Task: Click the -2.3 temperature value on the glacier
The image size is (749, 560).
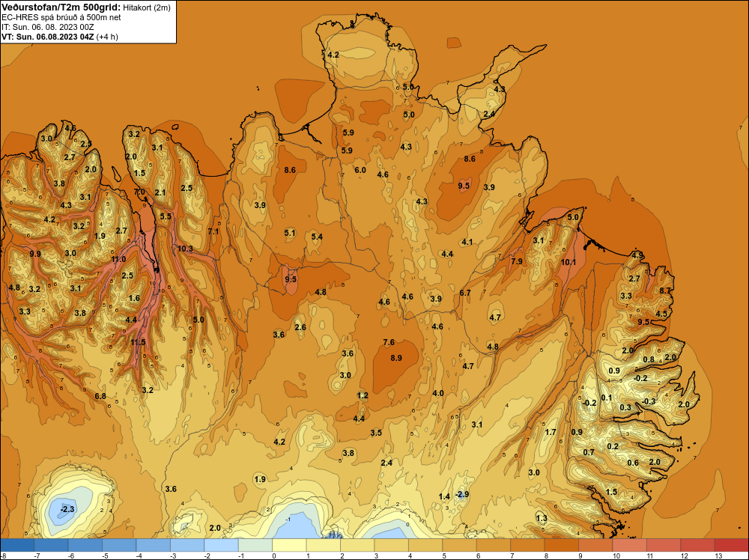Action: (x=67, y=509)
